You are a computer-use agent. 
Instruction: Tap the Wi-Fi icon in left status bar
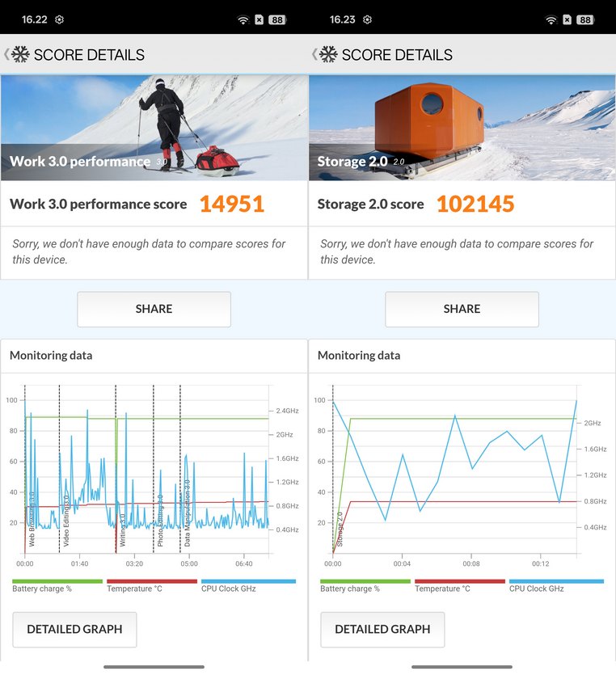point(243,19)
